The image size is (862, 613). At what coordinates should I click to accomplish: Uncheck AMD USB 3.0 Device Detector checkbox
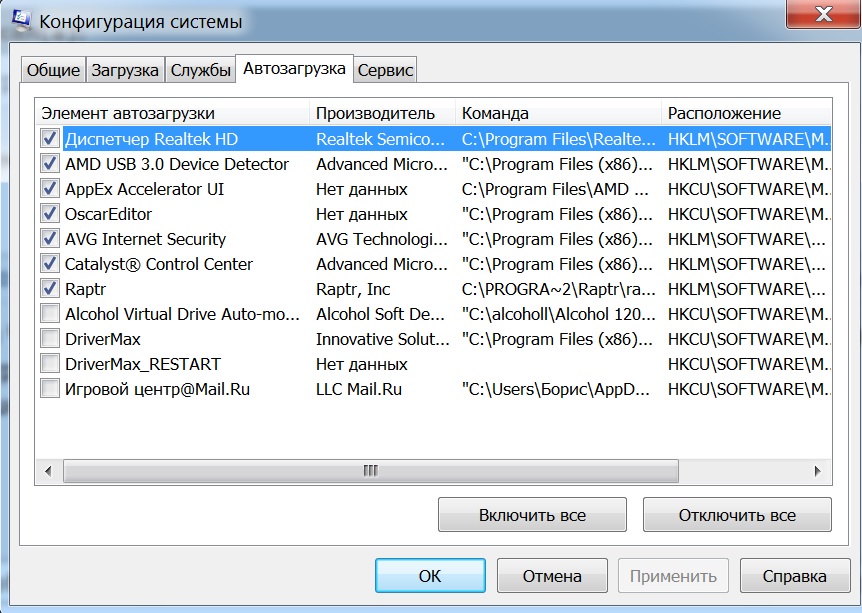coord(49,163)
